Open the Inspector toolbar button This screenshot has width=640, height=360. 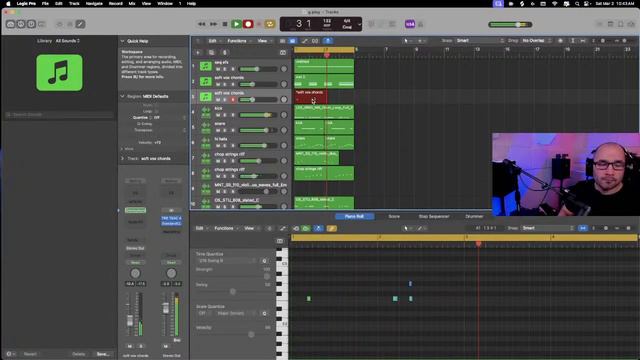pyautogui.click(x=21, y=24)
